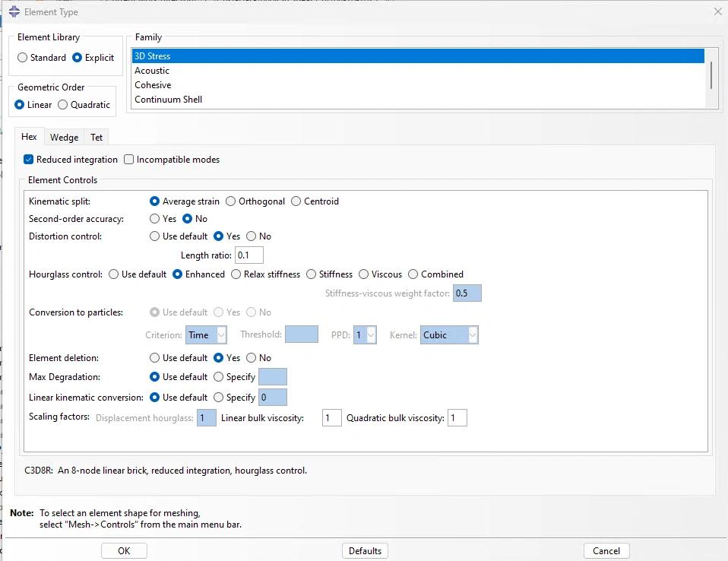Switch to the Hex tab
Image resolution: width=728 pixels, height=561 pixels.
coord(29,137)
